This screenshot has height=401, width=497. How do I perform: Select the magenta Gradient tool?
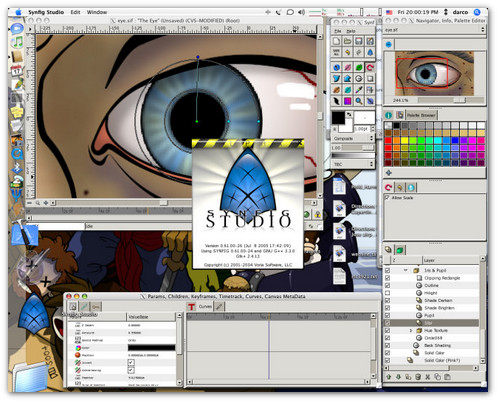pyautogui.click(x=348, y=101)
